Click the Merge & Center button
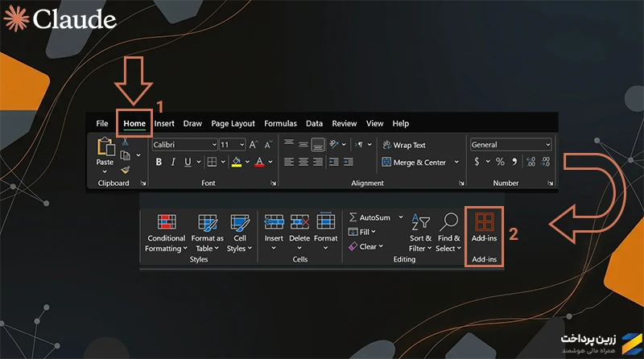 click(x=414, y=163)
